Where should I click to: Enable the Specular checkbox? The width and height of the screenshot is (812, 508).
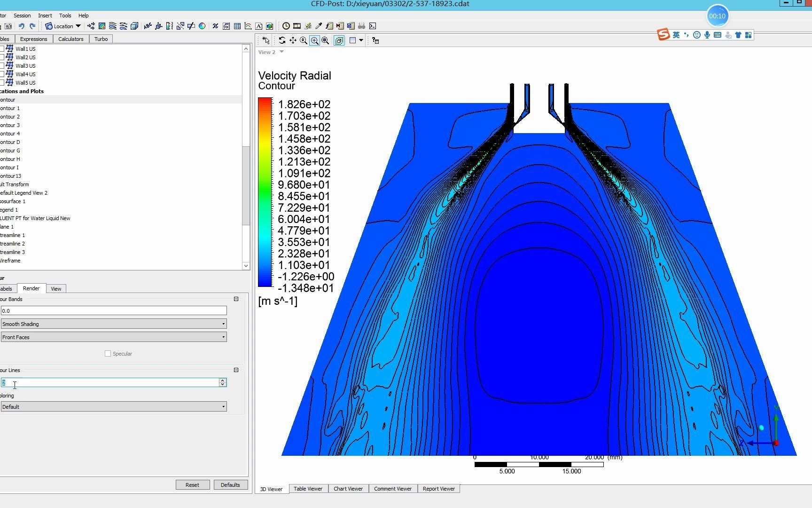click(108, 354)
